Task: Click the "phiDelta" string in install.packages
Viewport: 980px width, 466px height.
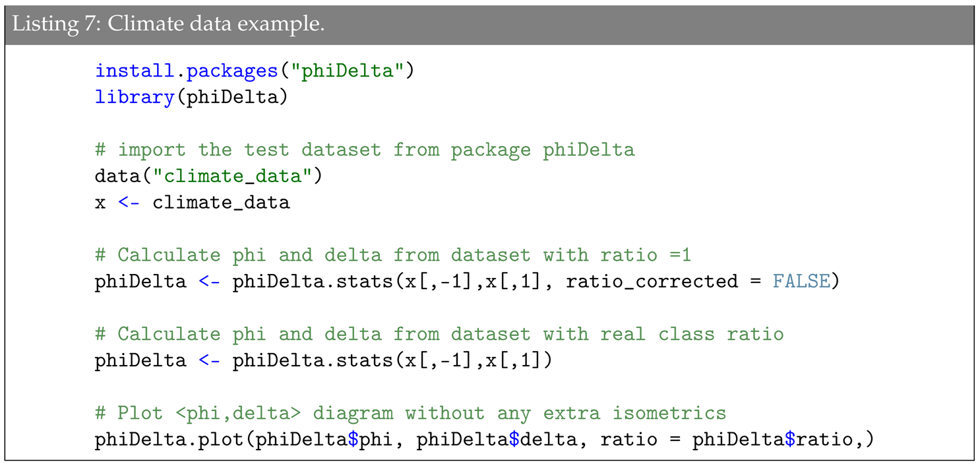Action: (352, 71)
